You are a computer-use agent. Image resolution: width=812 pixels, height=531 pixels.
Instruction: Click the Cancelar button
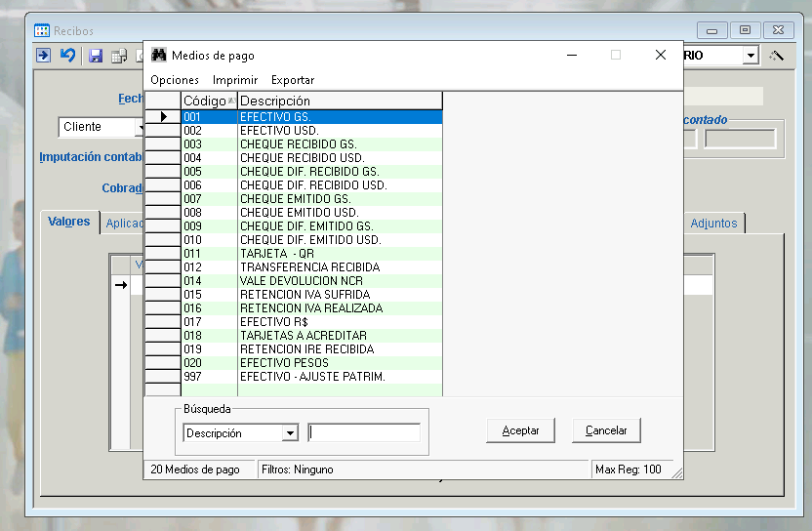(606, 430)
